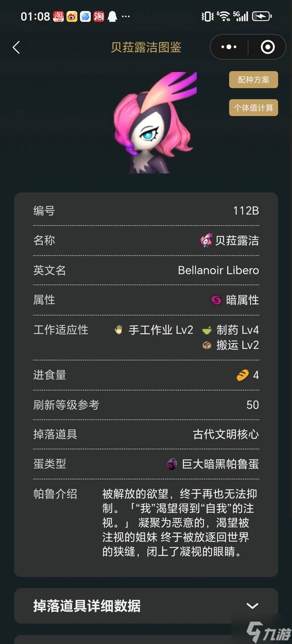Tap the 巨大暗黑帕鲁蛋 egg type text
This screenshot has width=292, height=644.
221,464
